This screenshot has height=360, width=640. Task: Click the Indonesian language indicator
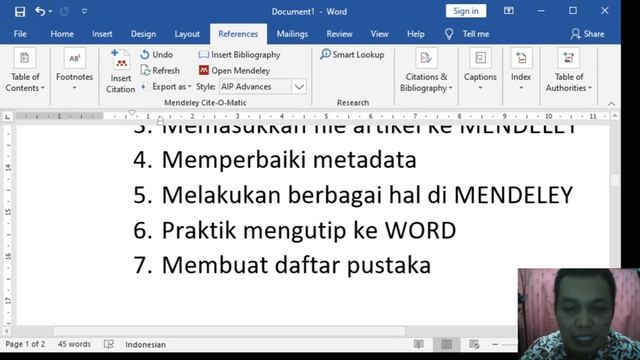pyautogui.click(x=145, y=344)
